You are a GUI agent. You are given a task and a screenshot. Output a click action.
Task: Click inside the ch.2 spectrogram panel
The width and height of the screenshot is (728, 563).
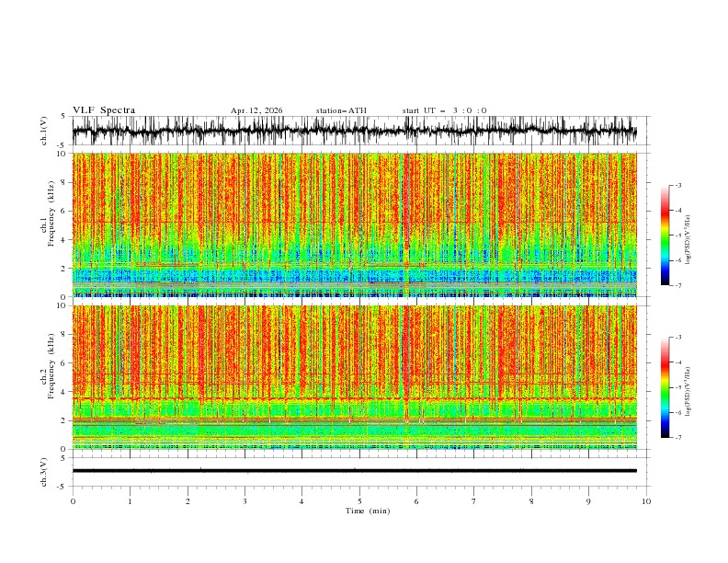(354, 377)
